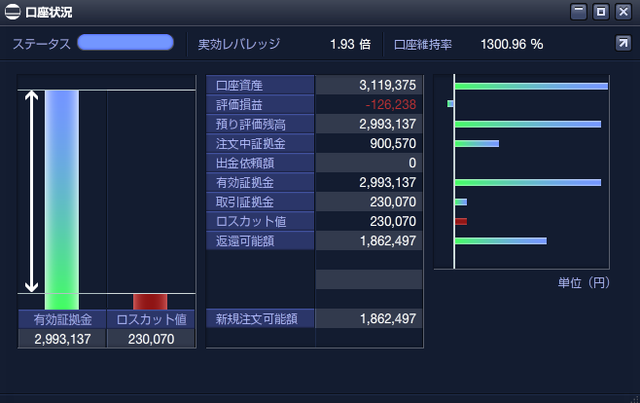This screenshot has height=403, width=640.
Task: Select the 預り評価残高 row label
Action: 260,124
